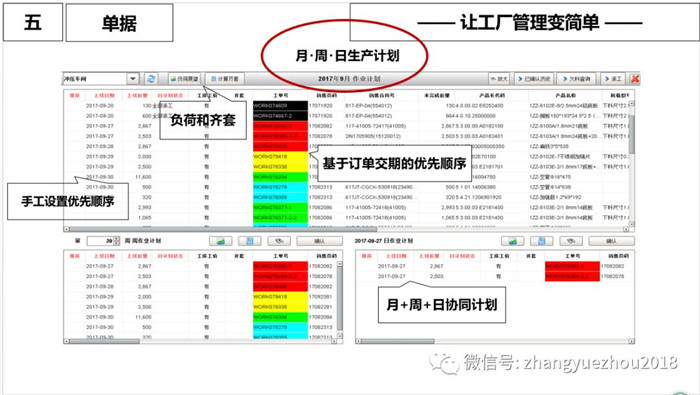Sort monthly table by 排序 column header
The width and height of the screenshot is (700, 395).
(75, 96)
